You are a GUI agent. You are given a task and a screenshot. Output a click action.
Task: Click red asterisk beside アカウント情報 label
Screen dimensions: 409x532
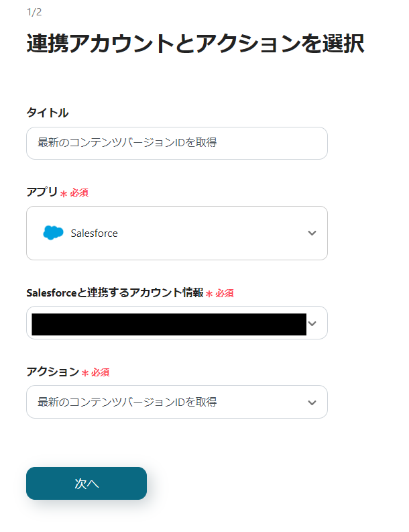click(209, 294)
